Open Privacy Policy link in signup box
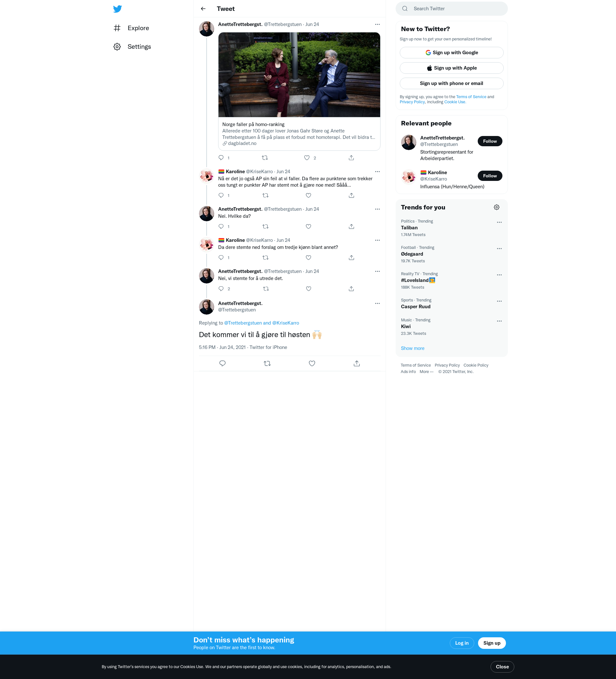This screenshot has width=616, height=679. [x=412, y=102]
